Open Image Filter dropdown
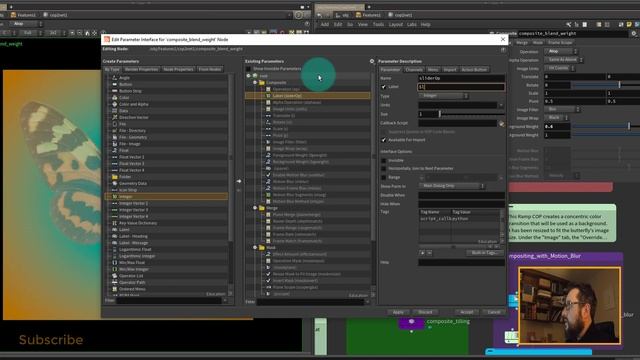The width and height of the screenshot is (640, 360). tap(562, 109)
